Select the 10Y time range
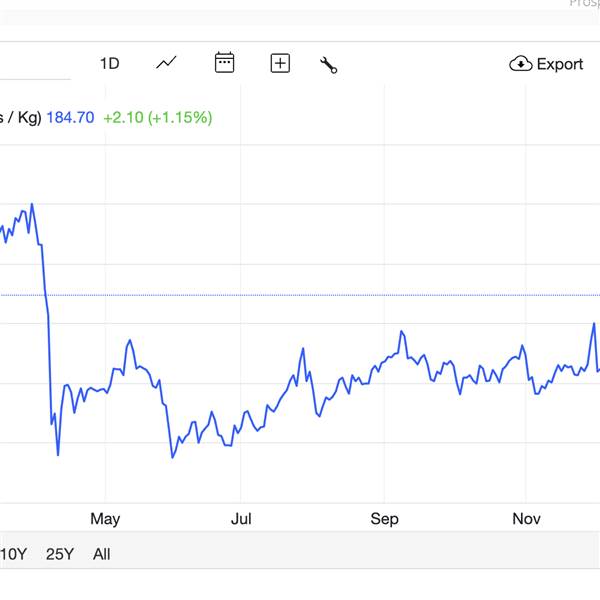 coord(14,554)
